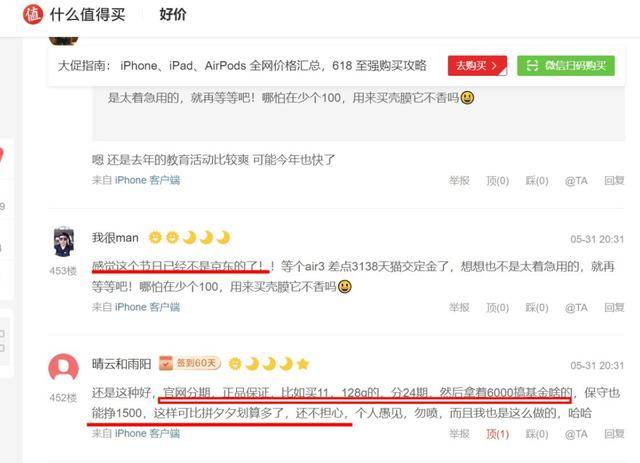Reply to 晴云和雨阳's comment via 回复

614,434
